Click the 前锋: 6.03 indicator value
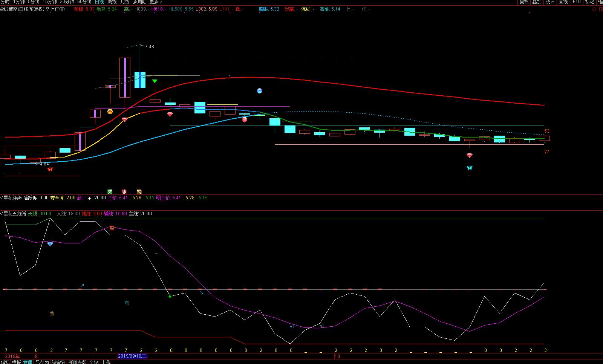Image resolution: width=603 pixels, height=364 pixels. (84, 9)
